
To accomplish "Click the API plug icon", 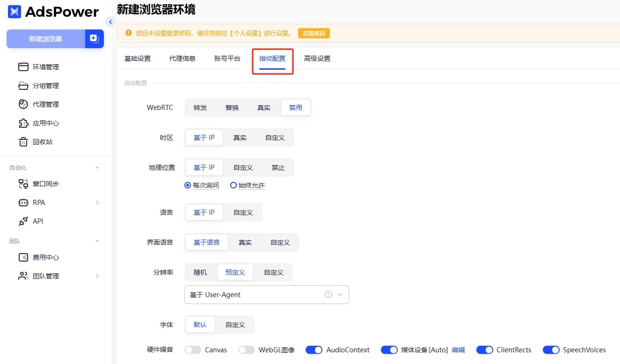I will pyautogui.click(x=23, y=221).
